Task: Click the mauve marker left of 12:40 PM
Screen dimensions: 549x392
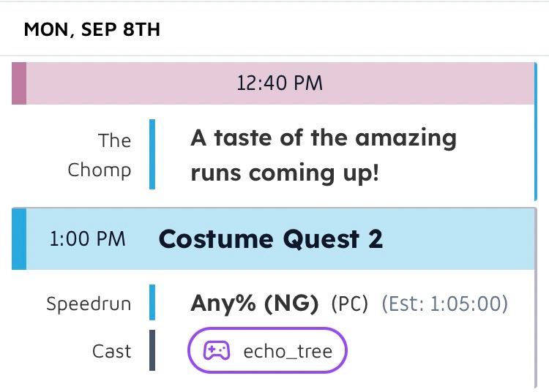Action: click(x=19, y=83)
